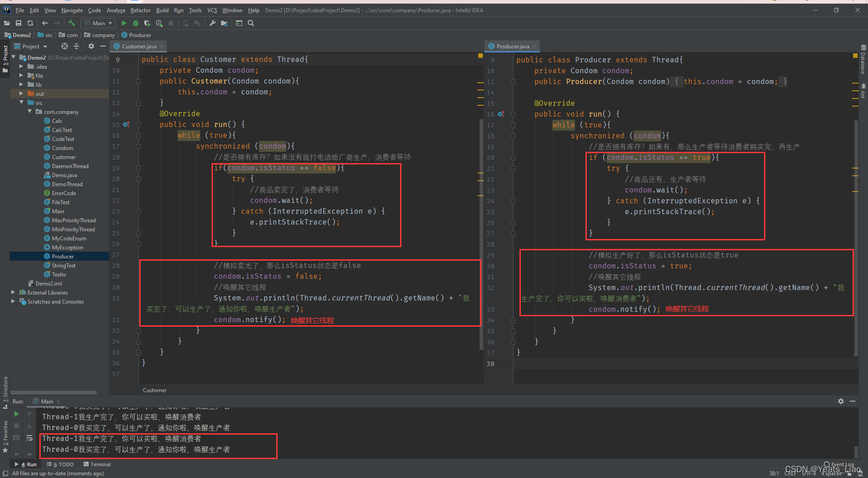Run with Coverage from the toolbar
The height and width of the screenshot is (478, 868).
coord(147,23)
